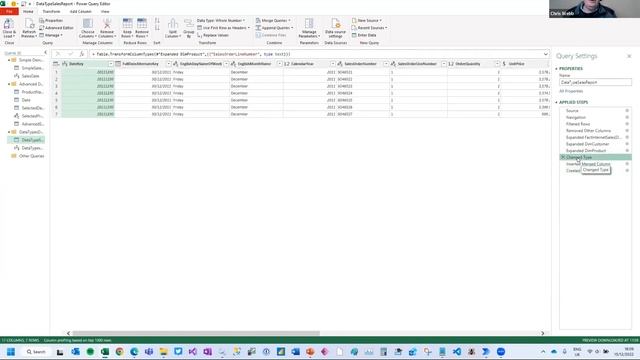Click the taskbar Search box

[36, 352]
